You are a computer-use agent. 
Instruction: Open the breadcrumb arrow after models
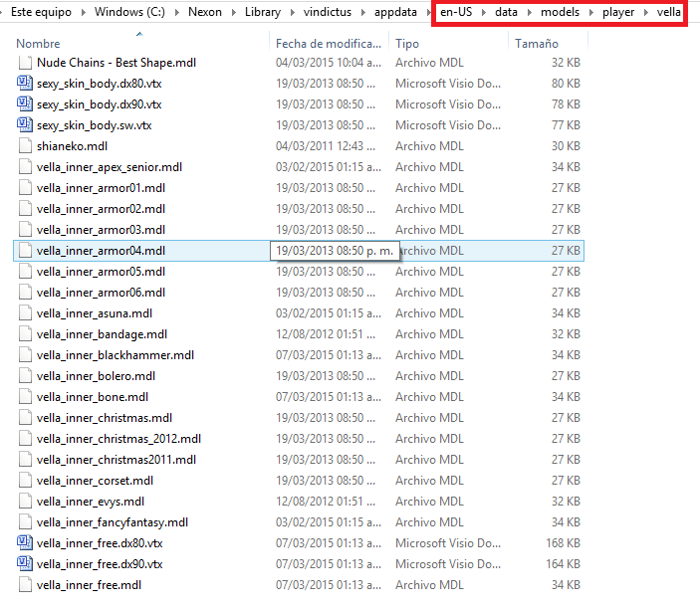tap(590, 14)
